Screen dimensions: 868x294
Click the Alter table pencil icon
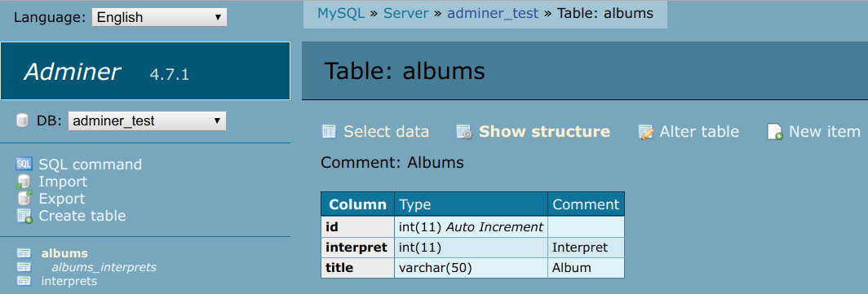click(645, 132)
